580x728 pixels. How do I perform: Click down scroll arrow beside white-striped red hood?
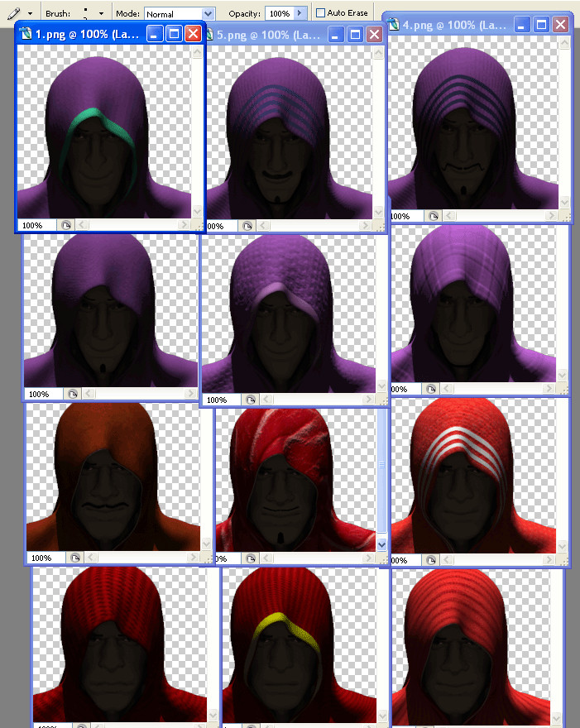point(563,547)
